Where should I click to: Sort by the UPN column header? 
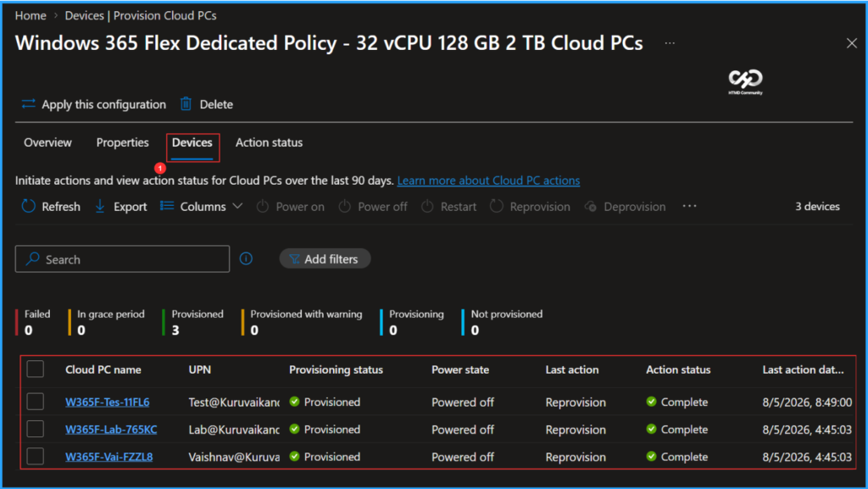point(200,370)
